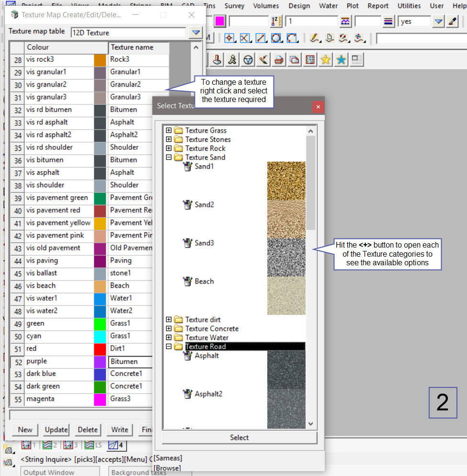The image size is (467, 476).
Task: Click the steering wheel drive icon
Action: pos(248,60)
